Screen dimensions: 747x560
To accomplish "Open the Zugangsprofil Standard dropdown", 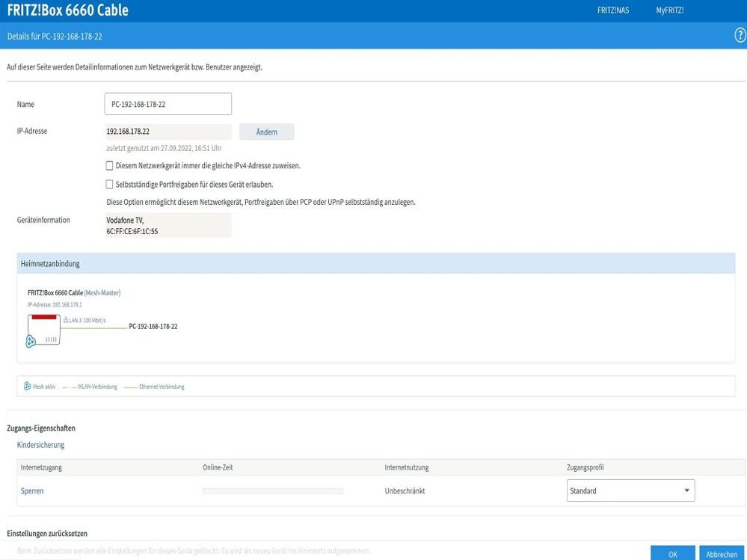I will [x=630, y=490].
